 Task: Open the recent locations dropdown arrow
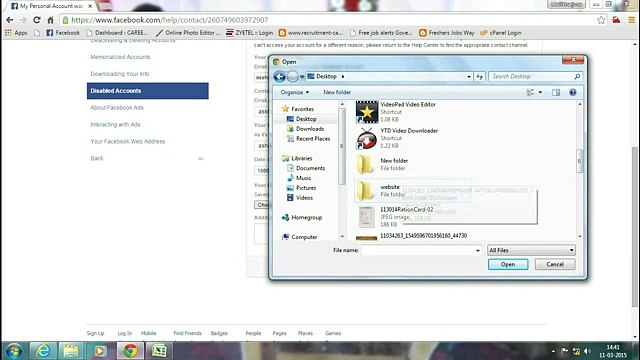point(302,76)
